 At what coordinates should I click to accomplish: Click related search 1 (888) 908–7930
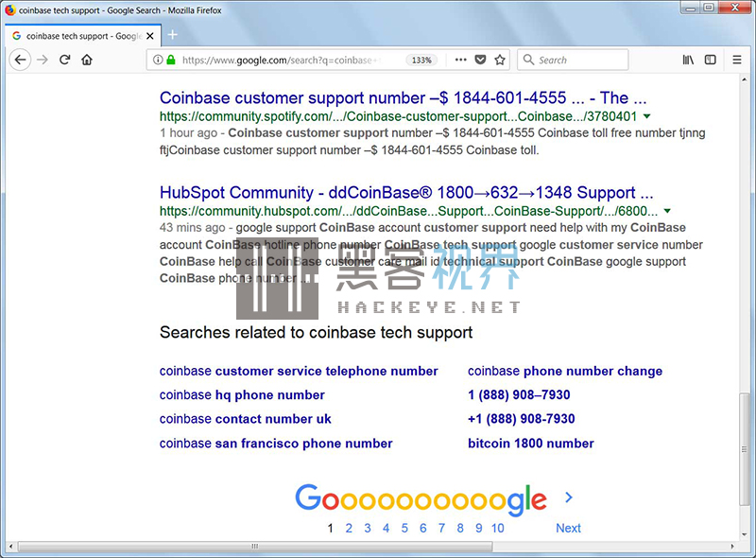519,395
